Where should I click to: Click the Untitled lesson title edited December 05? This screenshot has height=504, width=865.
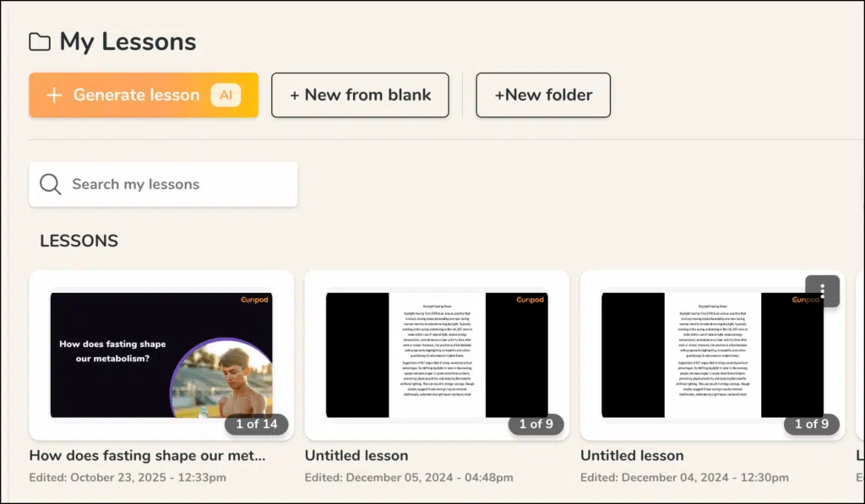356,456
